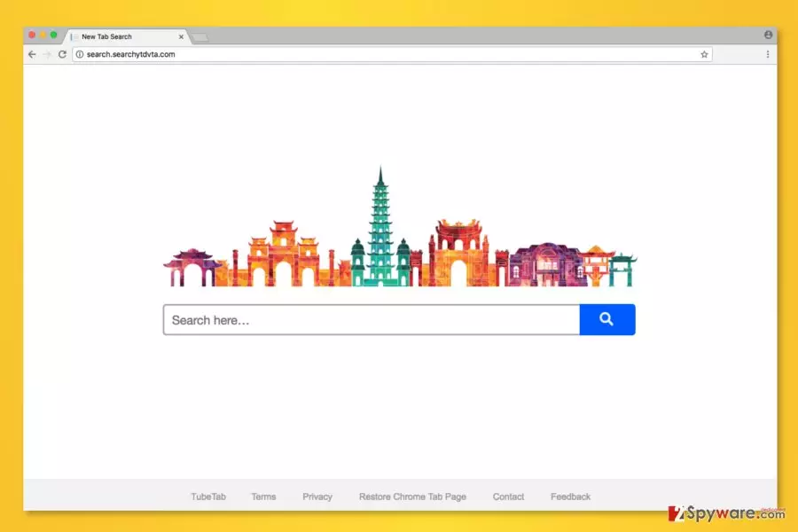Click the blue magnifier search button
This screenshot has height=532, width=798.
[x=607, y=320]
